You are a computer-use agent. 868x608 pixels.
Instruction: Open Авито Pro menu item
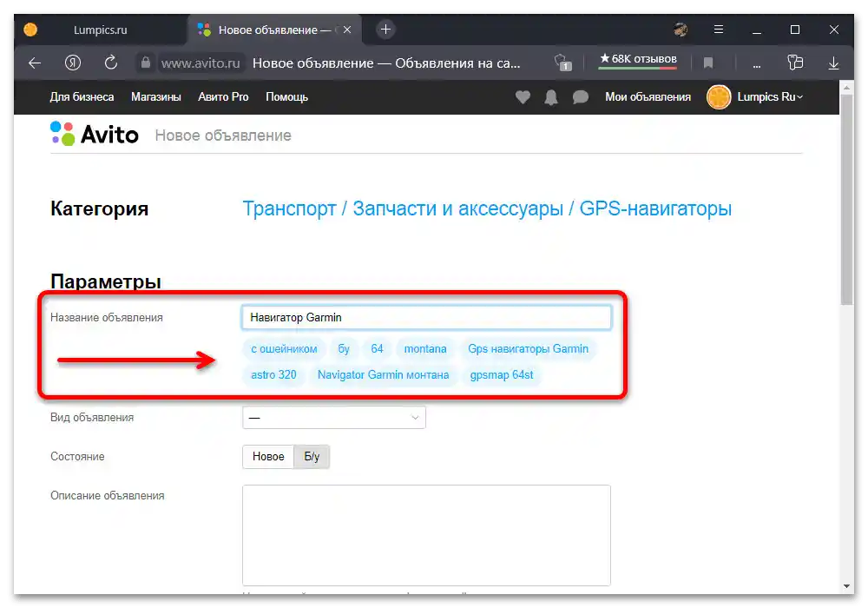(x=223, y=97)
